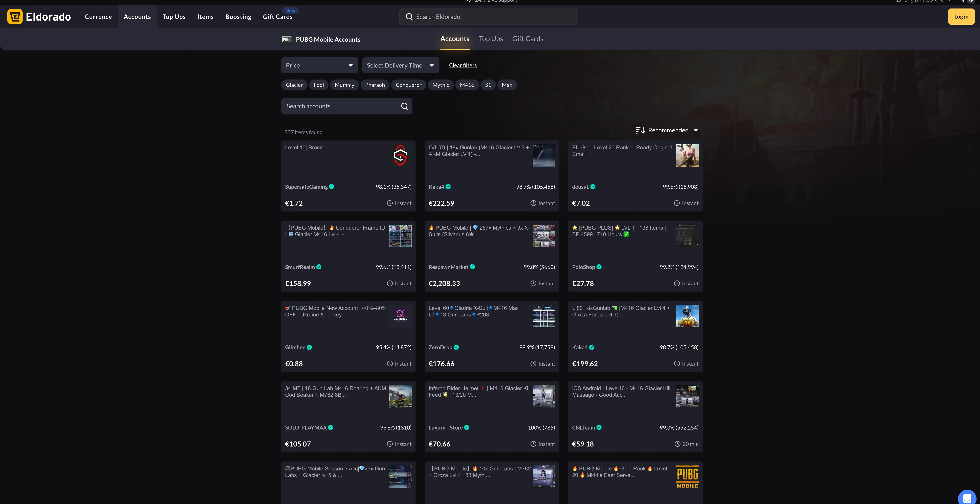The height and width of the screenshot is (504, 980).
Task: Click the Search Eldorado magnifier icon
Action: tap(409, 17)
